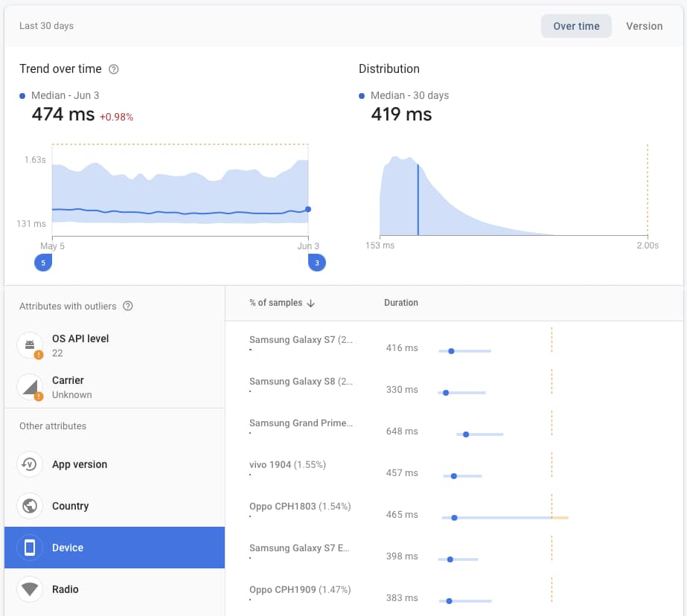The width and height of the screenshot is (687, 616).
Task: Switch to the Over time view
Action: pyautogui.click(x=576, y=26)
